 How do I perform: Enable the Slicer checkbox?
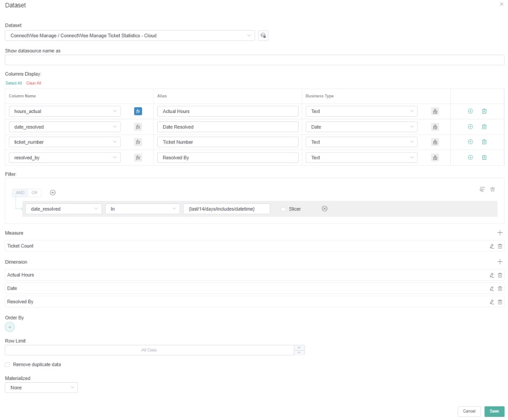[283, 209]
